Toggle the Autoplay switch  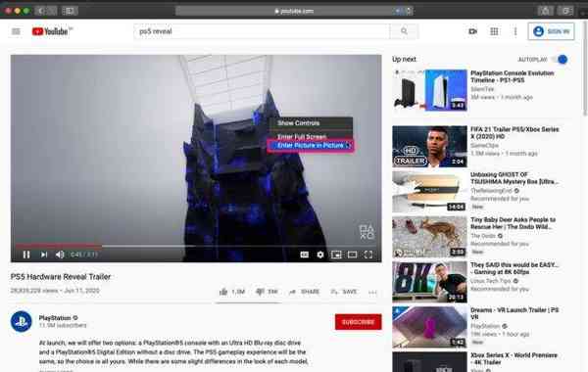[560, 59]
